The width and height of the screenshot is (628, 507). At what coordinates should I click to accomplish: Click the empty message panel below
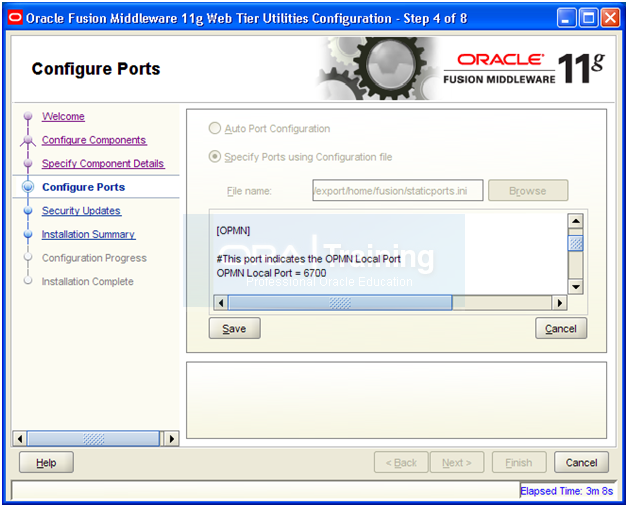pyautogui.click(x=397, y=400)
